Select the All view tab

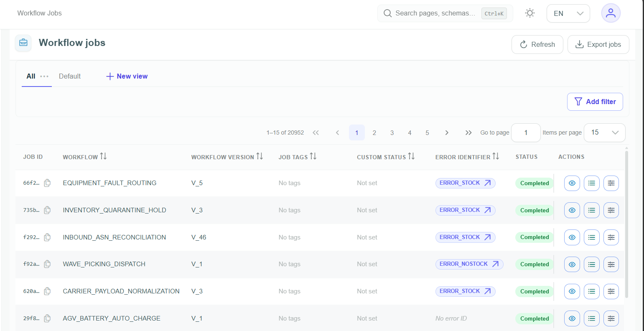pos(31,76)
